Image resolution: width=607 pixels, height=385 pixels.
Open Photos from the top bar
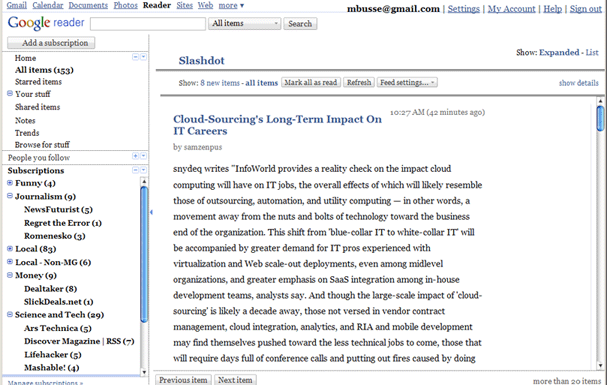pos(125,5)
